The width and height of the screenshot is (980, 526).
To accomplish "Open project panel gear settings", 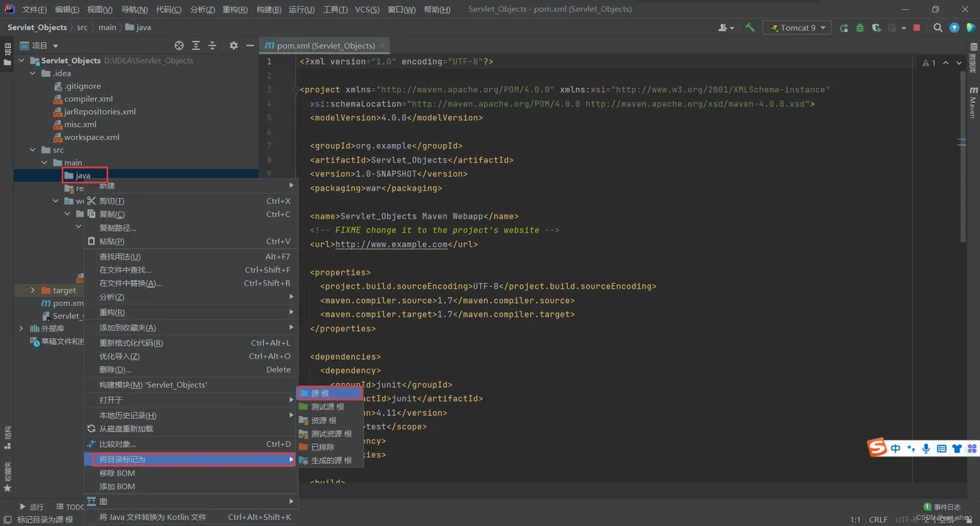I will [x=234, y=46].
